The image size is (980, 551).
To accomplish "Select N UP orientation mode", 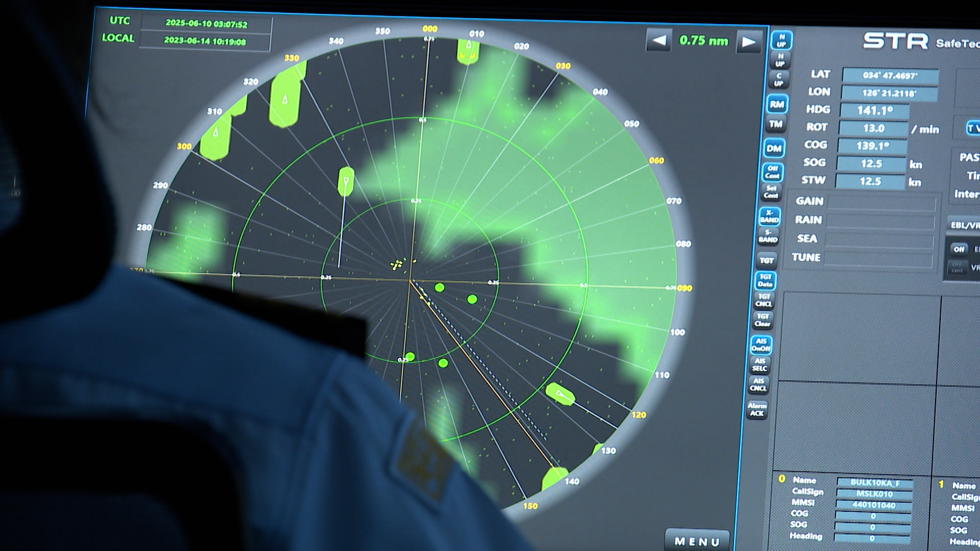I will pos(781,40).
